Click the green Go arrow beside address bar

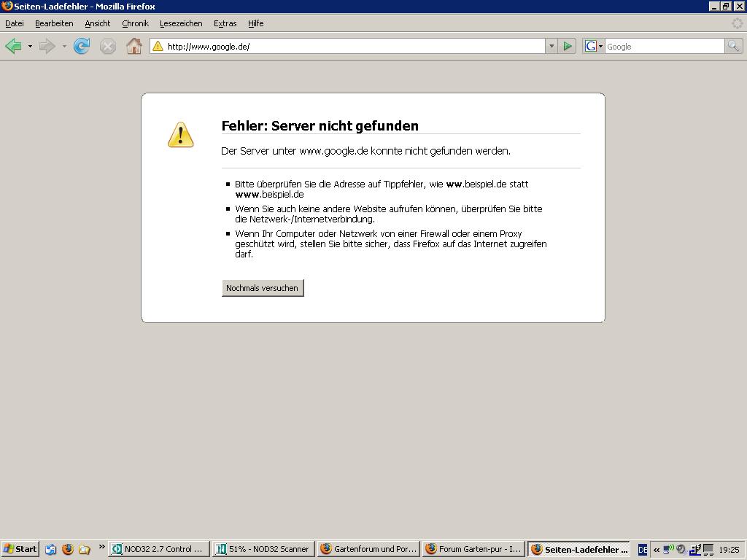coord(568,47)
